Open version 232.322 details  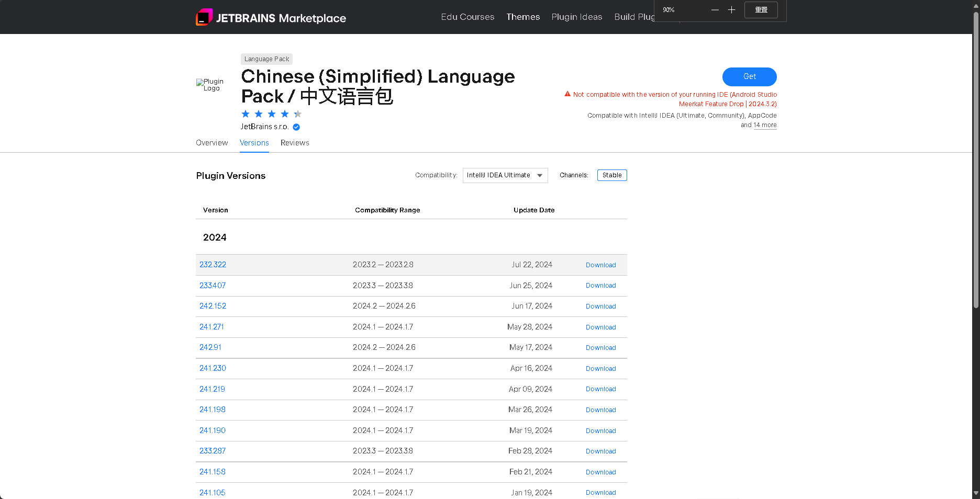tap(213, 265)
